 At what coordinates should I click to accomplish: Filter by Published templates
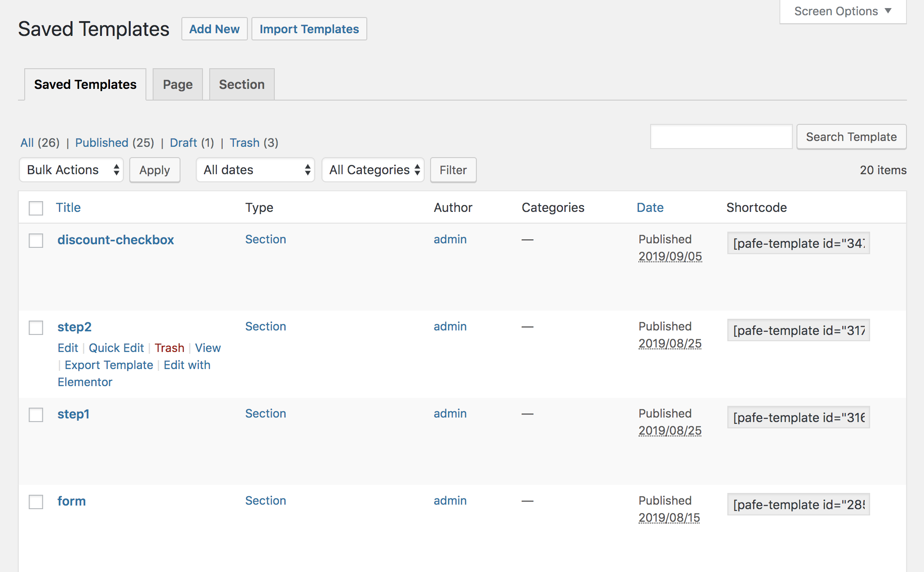101,143
